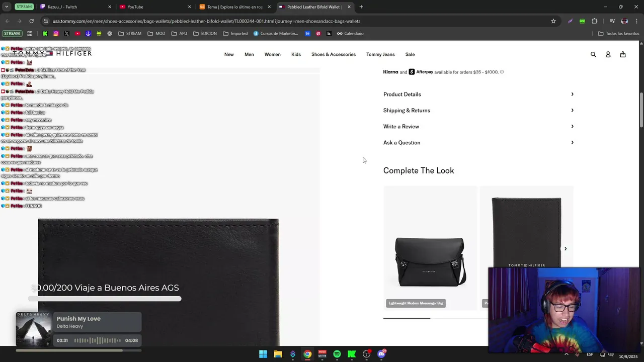Open the X bookmark icon
The height and width of the screenshot is (362, 644).
[x=66, y=34]
